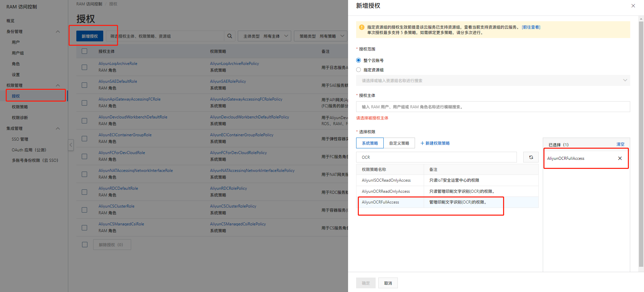644x292 pixels.
Task: Click the 确定 button
Action: tap(366, 283)
